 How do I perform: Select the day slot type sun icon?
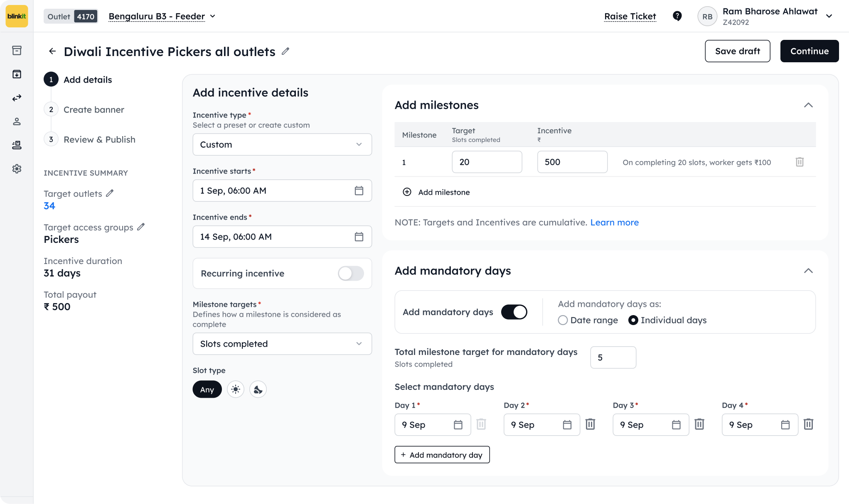tap(236, 389)
